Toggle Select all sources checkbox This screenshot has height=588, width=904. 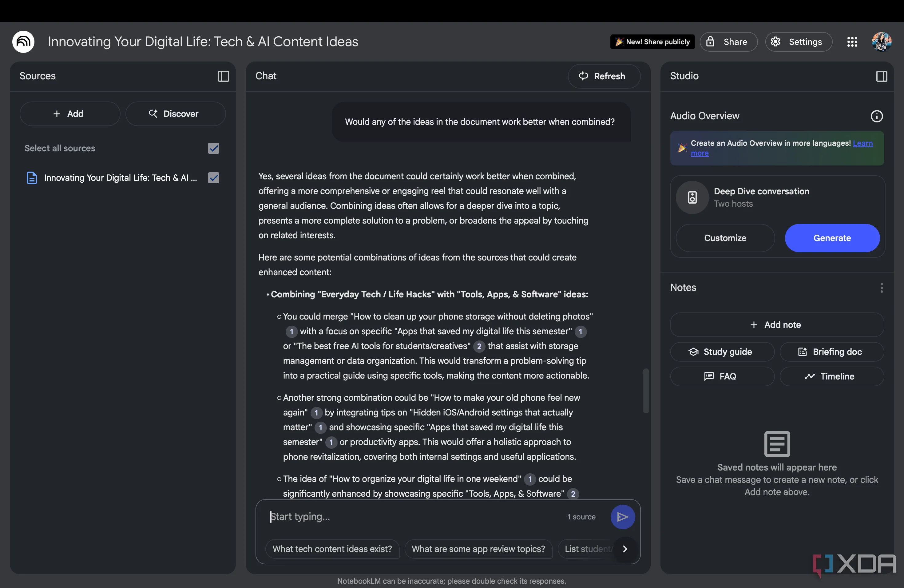click(x=214, y=148)
